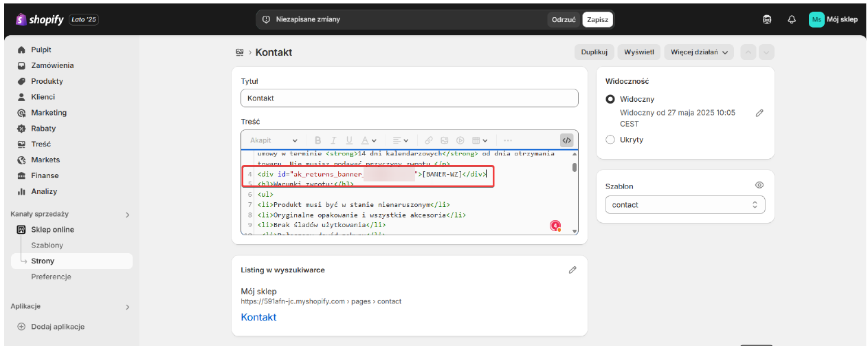The width and height of the screenshot is (868, 346).
Task: Click the blue Kontakt search listing title
Action: (x=258, y=317)
